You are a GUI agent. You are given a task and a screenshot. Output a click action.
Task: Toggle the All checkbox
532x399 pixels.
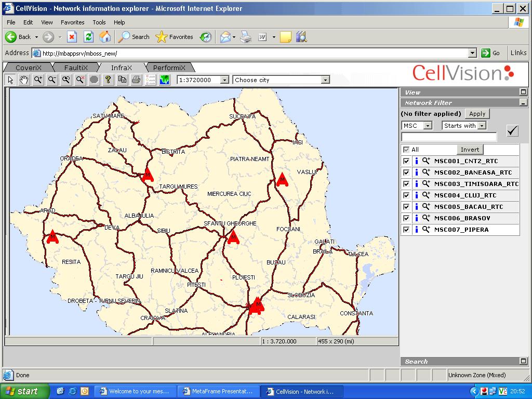[x=406, y=150]
